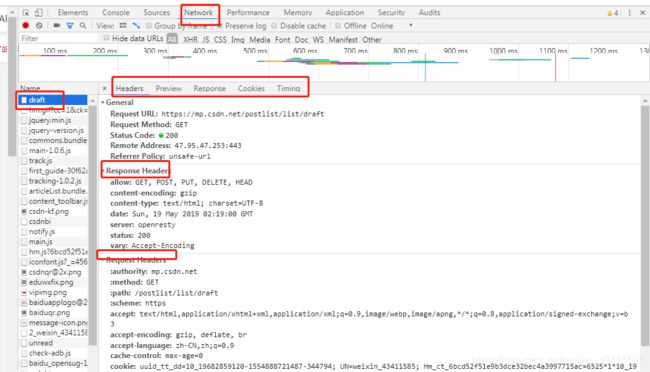Screen dimensions: 650x372
Task: Filter requests by CSS
Action: pyautogui.click(x=220, y=40)
